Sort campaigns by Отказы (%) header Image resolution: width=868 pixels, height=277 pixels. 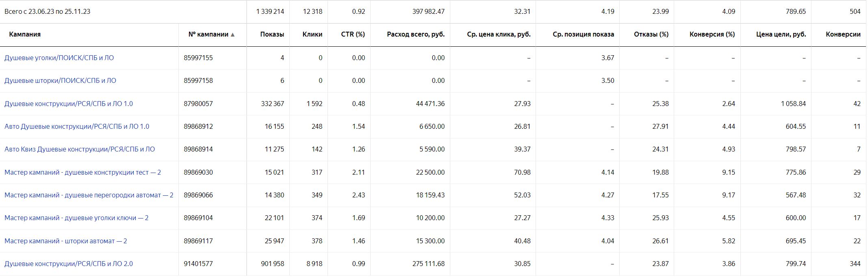point(651,35)
